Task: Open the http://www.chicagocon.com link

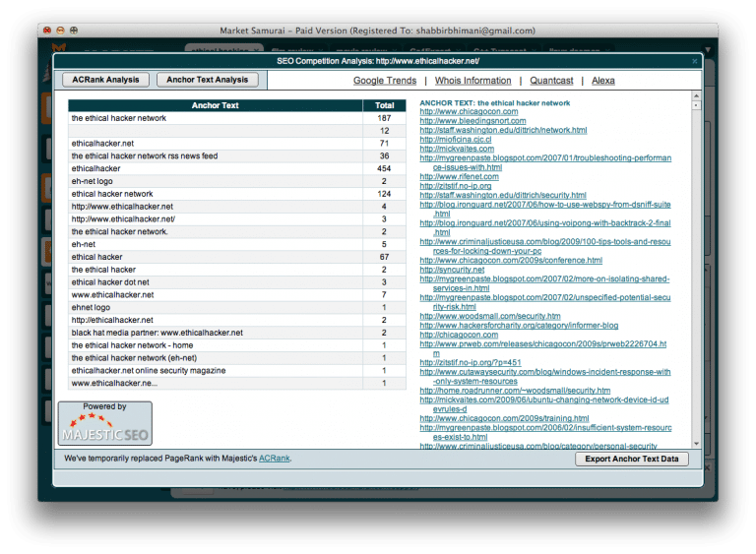Action: pyautogui.click(x=469, y=111)
